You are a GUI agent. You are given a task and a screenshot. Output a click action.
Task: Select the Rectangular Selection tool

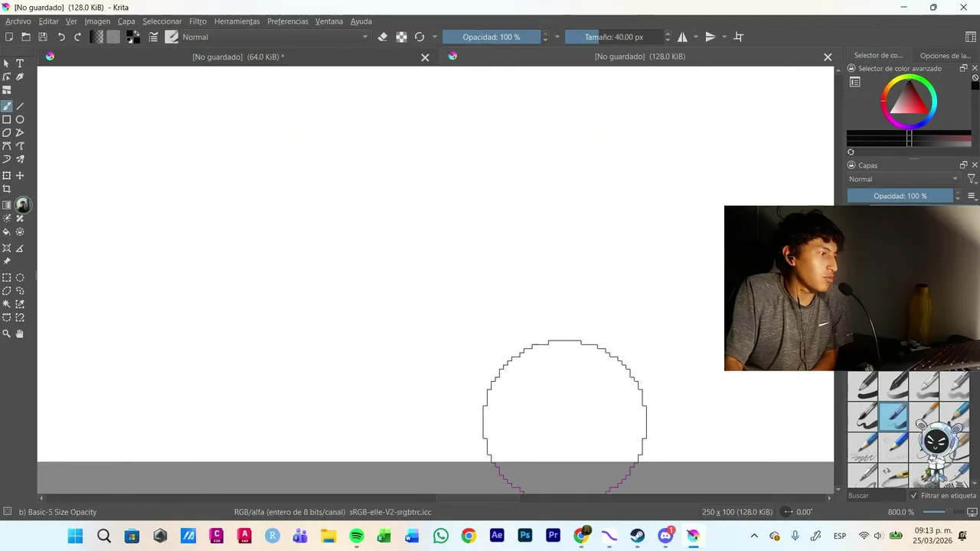pyautogui.click(x=7, y=278)
